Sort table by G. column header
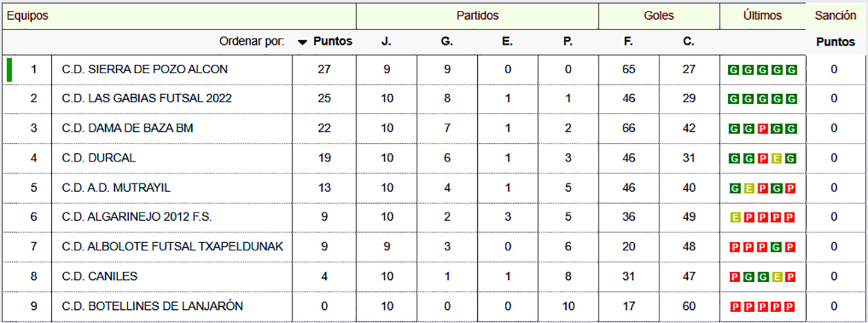The image size is (868, 323). click(447, 42)
